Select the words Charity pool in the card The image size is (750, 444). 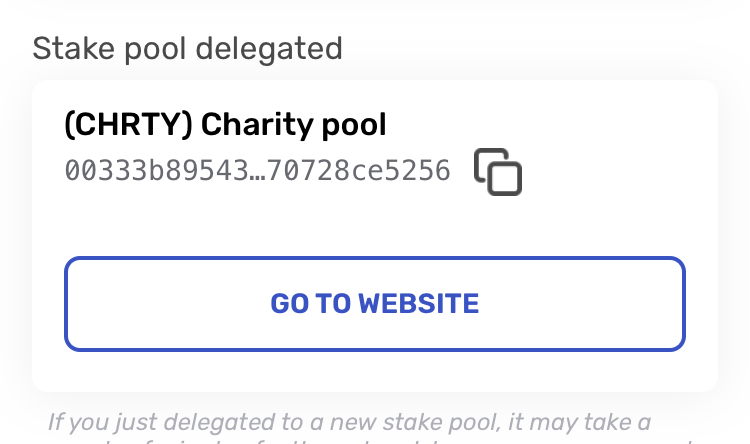pyautogui.click(x=293, y=125)
